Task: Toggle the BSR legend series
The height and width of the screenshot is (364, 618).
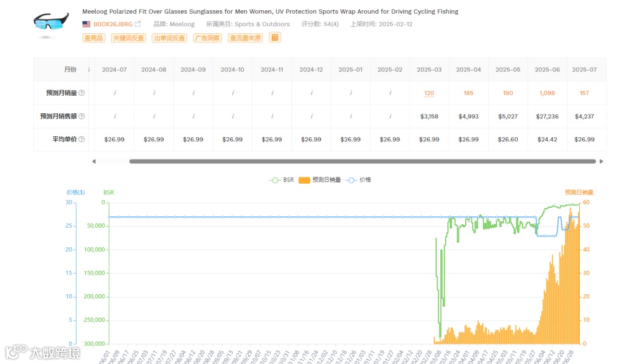Action: pos(282,180)
